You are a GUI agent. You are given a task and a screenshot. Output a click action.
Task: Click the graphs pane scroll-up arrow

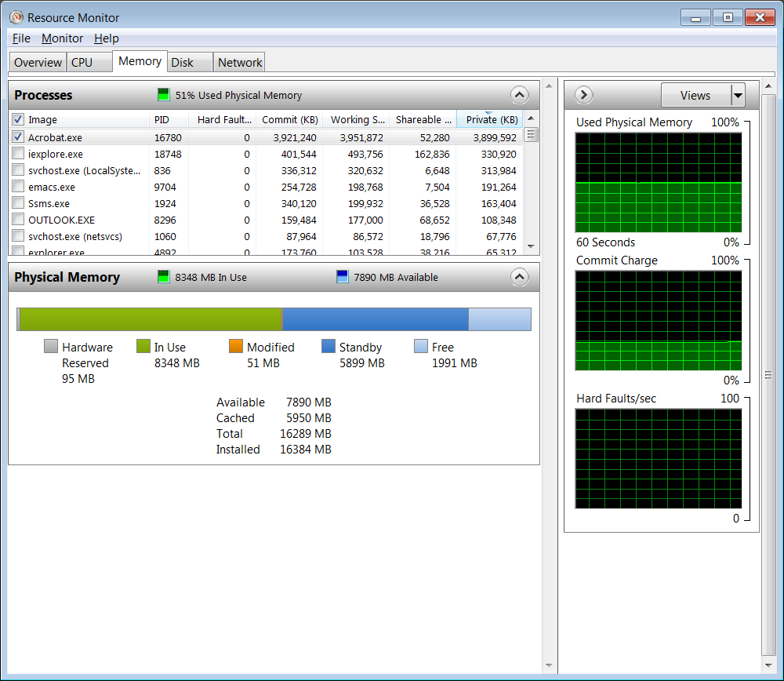click(768, 86)
